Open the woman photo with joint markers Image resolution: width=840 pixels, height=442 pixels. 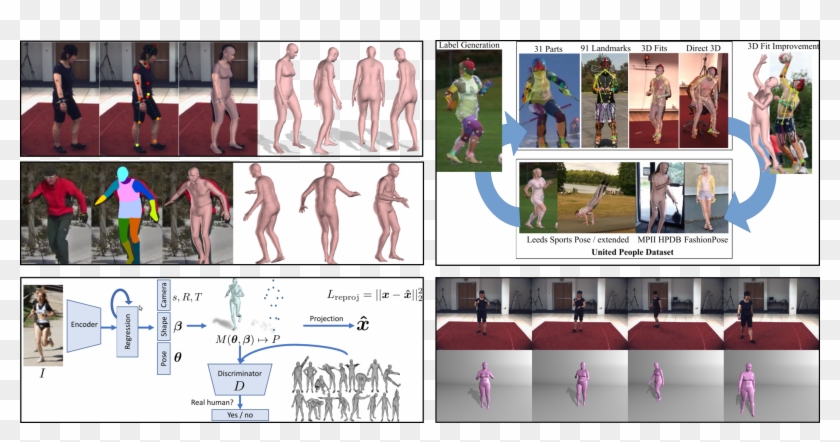(x=139, y=99)
